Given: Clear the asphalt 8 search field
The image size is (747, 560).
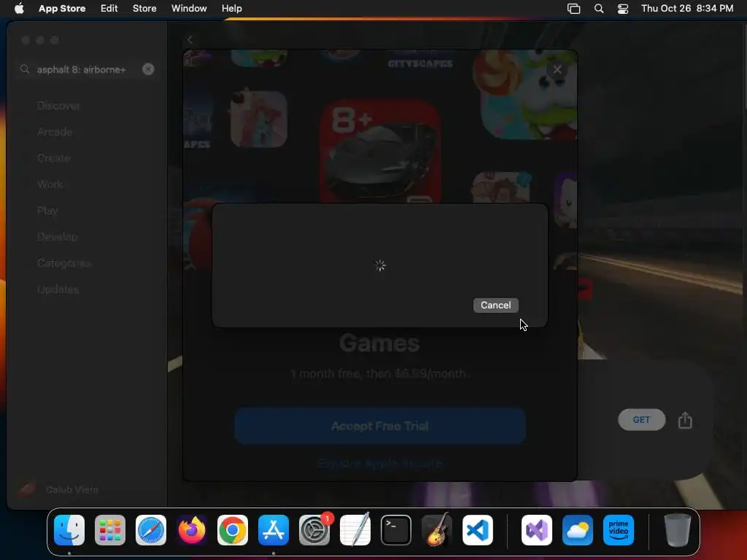Looking at the screenshot, I should coord(148,69).
